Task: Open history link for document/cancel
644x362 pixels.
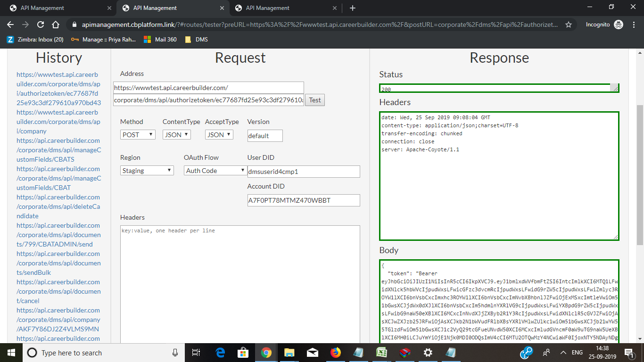Action: 58,291
